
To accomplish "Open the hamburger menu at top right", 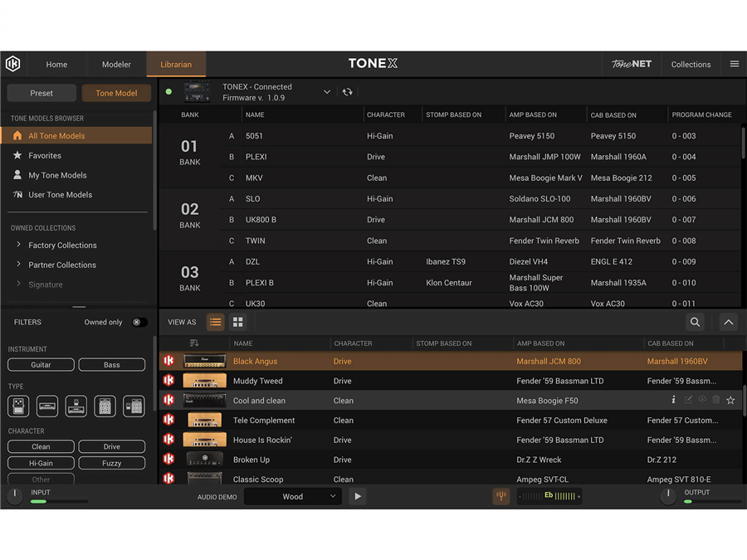I will coord(734,64).
